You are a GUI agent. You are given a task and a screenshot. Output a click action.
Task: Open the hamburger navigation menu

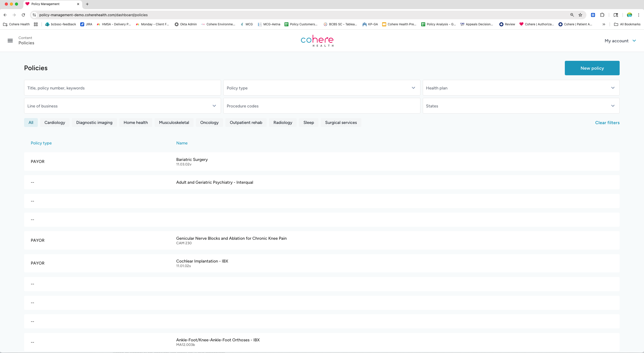10,41
